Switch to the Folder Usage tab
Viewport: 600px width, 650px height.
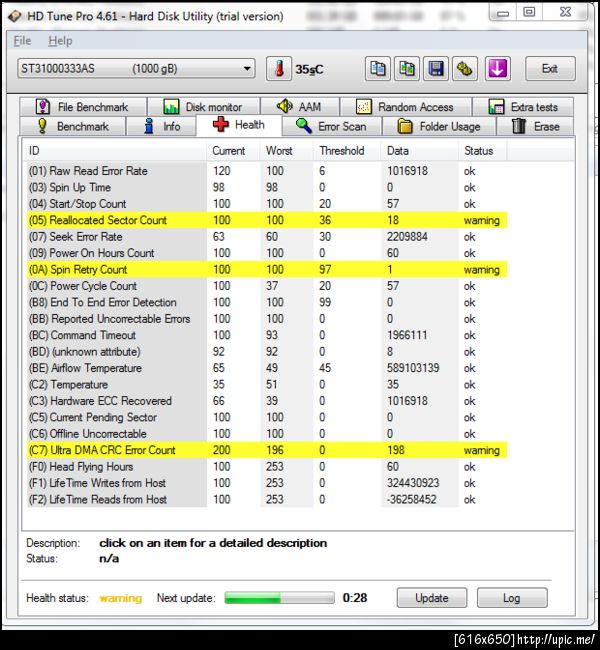pos(439,126)
